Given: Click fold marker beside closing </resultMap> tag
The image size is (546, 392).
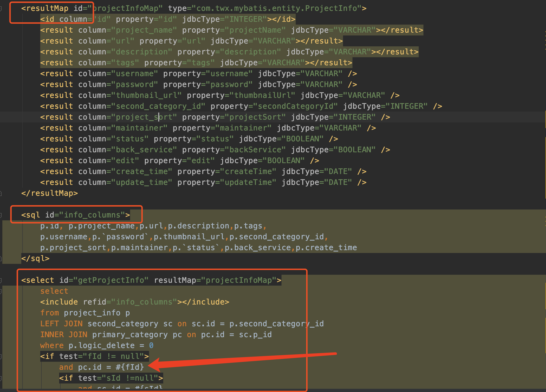Looking at the screenshot, I should coord(1,193).
